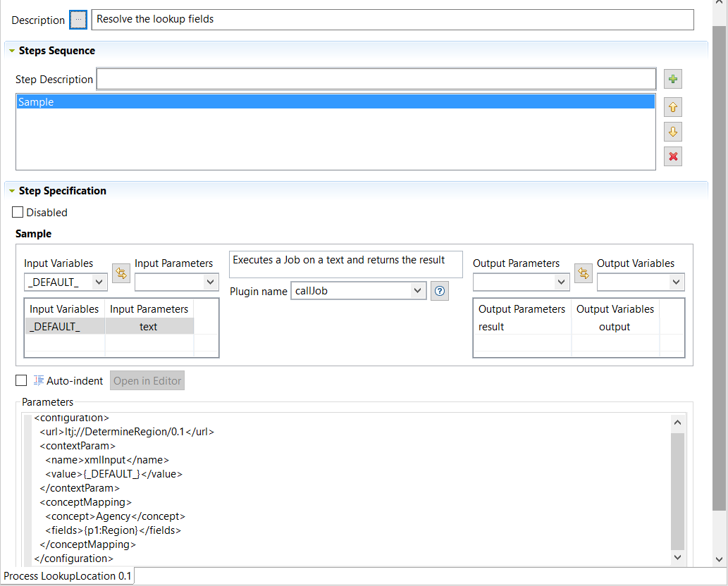This screenshot has width=728, height=586.
Task: Expand the Output Variables dropdown
Action: click(640, 282)
